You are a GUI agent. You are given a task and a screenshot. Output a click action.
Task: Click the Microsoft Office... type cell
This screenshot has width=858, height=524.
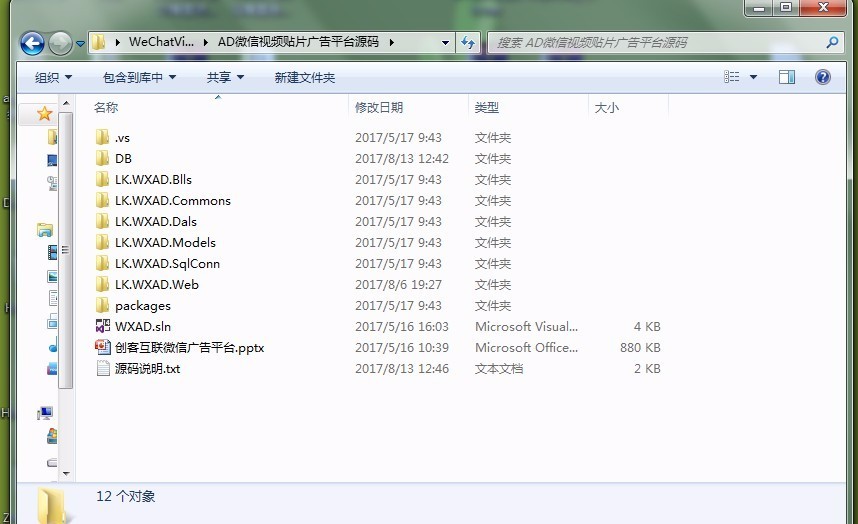[x=526, y=347]
